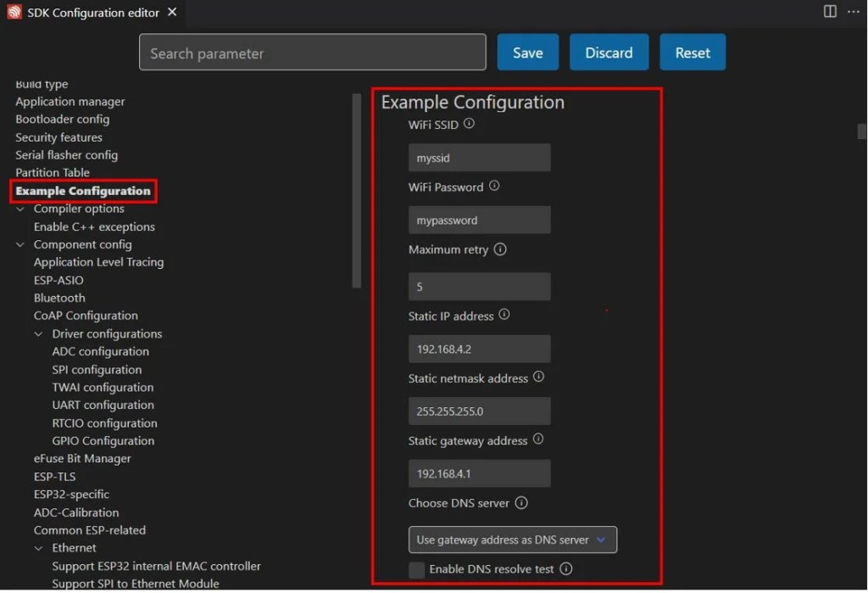Click the Search parameter field
This screenshot has height=593, width=868.
click(312, 52)
